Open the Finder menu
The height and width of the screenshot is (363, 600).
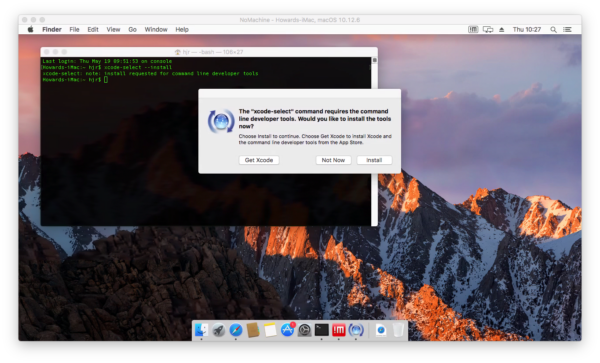click(52, 29)
